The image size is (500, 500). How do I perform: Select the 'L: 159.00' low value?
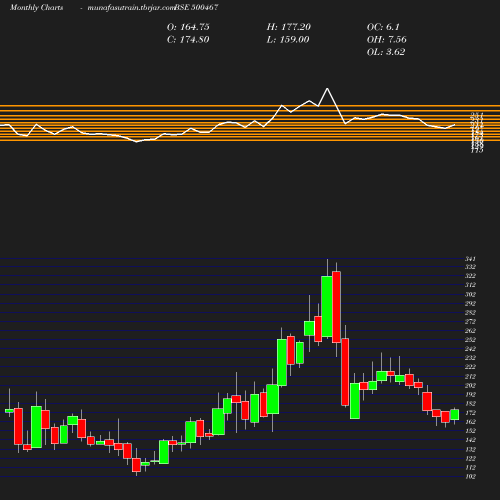(x=288, y=40)
